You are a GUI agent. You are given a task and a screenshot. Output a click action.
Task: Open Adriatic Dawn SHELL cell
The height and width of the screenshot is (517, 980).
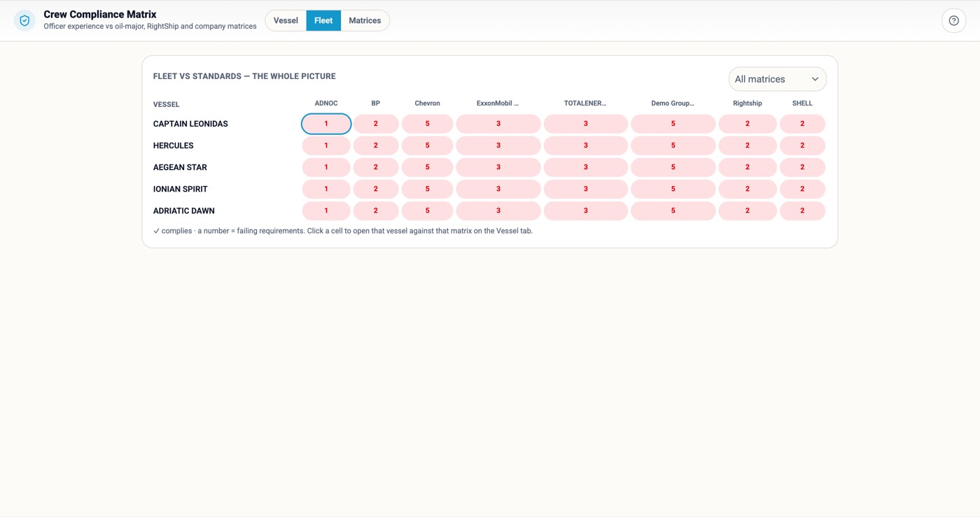(x=802, y=211)
